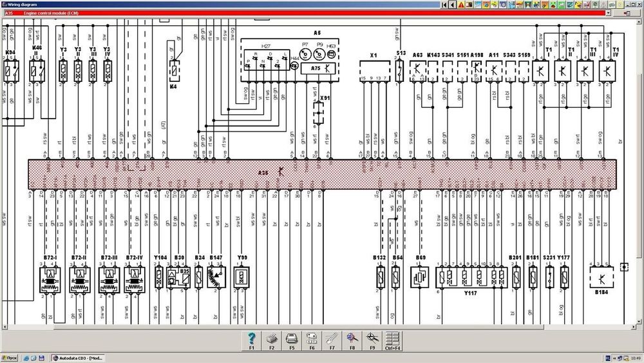Click the Y117 injector block label
This screenshot has width=644, height=363.
[x=470, y=293]
